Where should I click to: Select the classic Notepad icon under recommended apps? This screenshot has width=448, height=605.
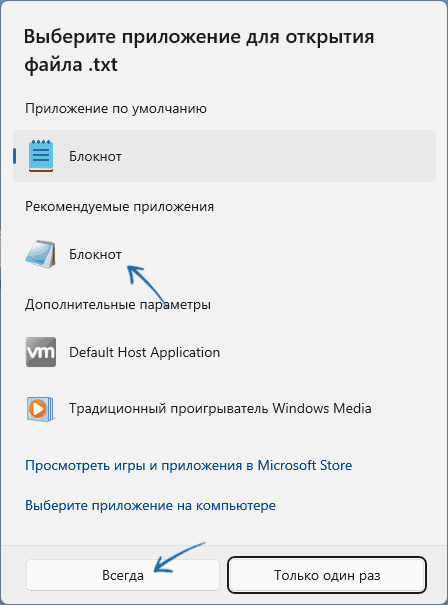tap(41, 254)
